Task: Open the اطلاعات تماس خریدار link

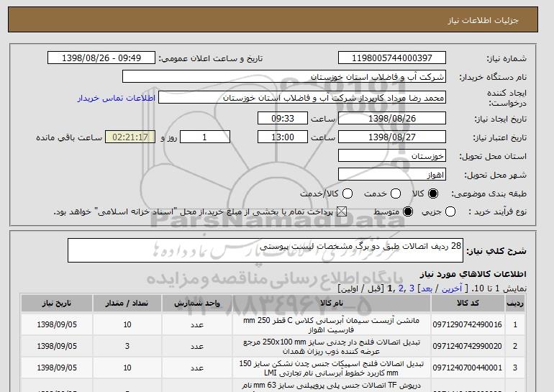Action: (117, 98)
